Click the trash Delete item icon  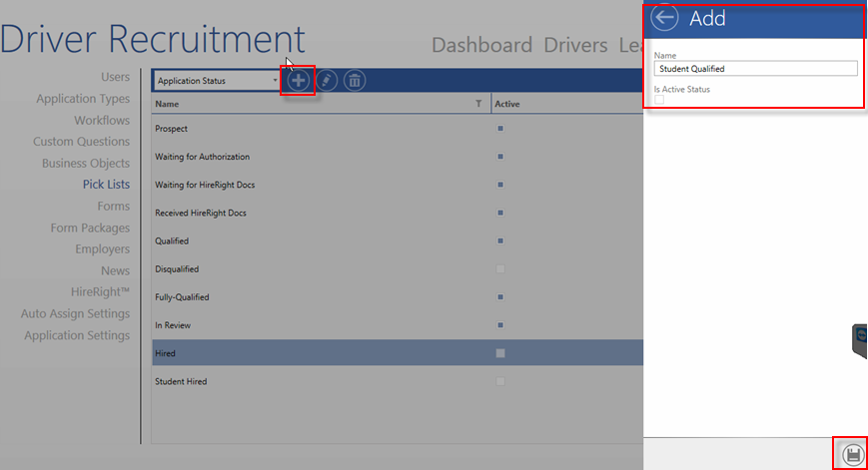pyautogui.click(x=355, y=81)
